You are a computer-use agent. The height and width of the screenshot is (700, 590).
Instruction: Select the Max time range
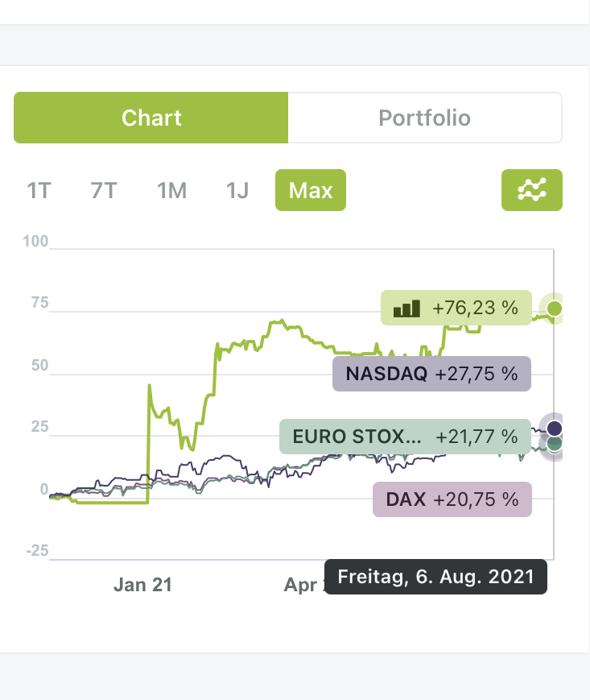[310, 191]
